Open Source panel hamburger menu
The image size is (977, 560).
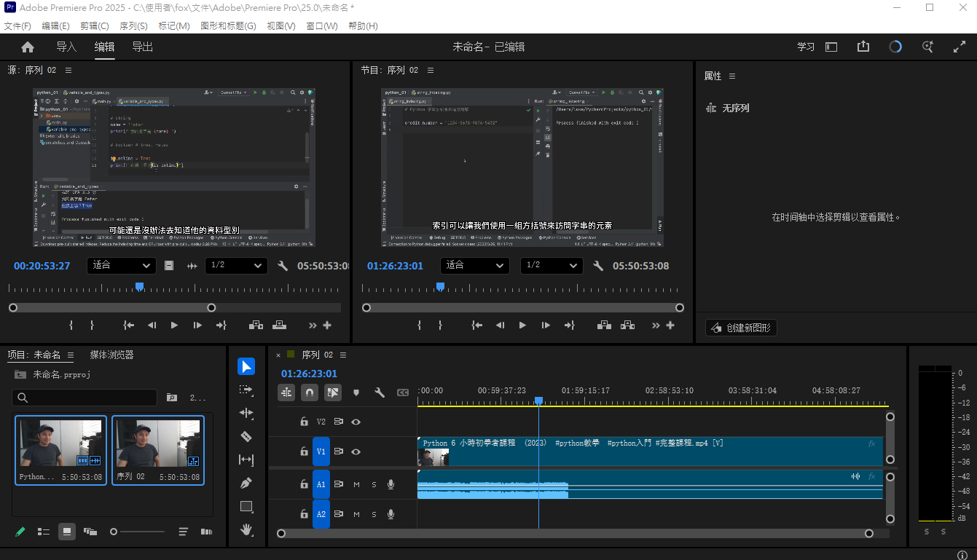(x=68, y=71)
